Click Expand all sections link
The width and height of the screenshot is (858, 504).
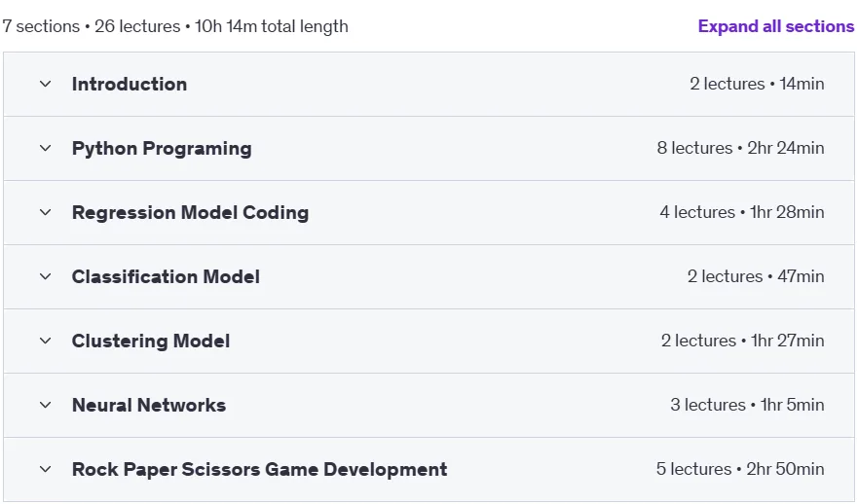[x=776, y=26]
